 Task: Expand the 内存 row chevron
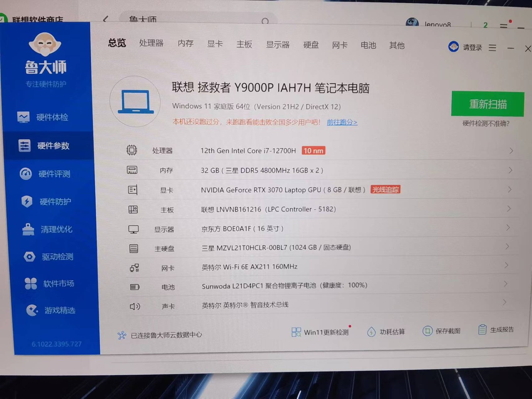[x=510, y=170]
